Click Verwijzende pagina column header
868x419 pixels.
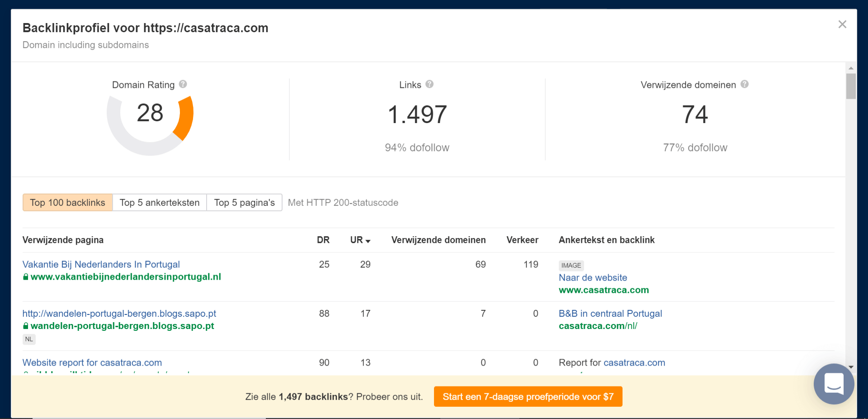pyautogui.click(x=63, y=240)
